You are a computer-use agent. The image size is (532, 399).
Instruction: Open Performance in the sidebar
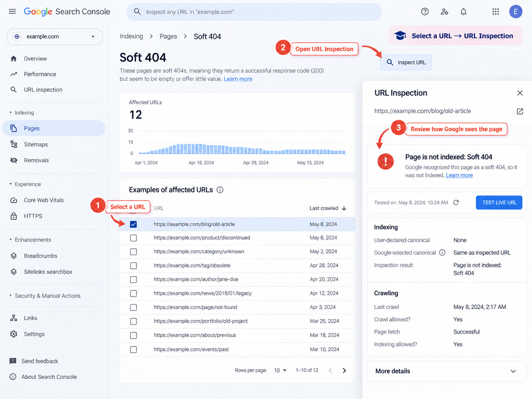[x=40, y=74]
